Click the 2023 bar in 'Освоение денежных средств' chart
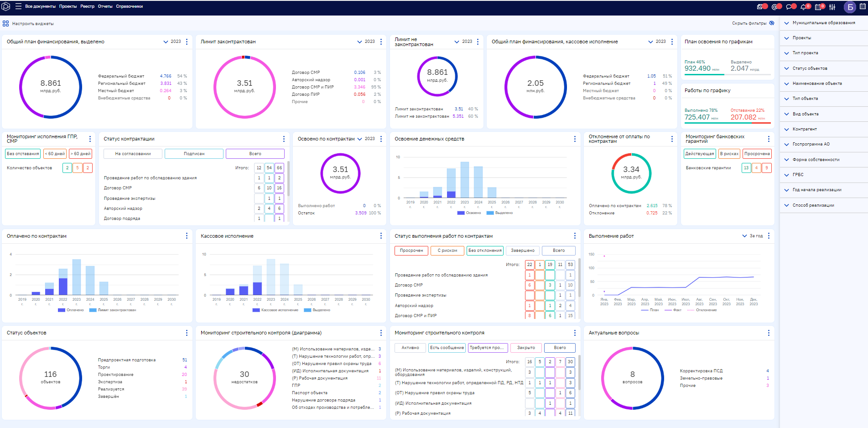 [x=465, y=180]
